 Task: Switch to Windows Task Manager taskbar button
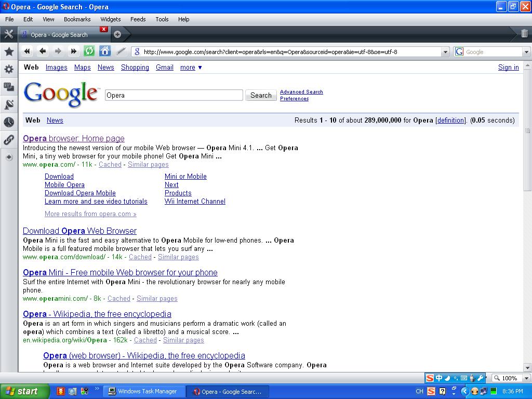tap(143, 391)
